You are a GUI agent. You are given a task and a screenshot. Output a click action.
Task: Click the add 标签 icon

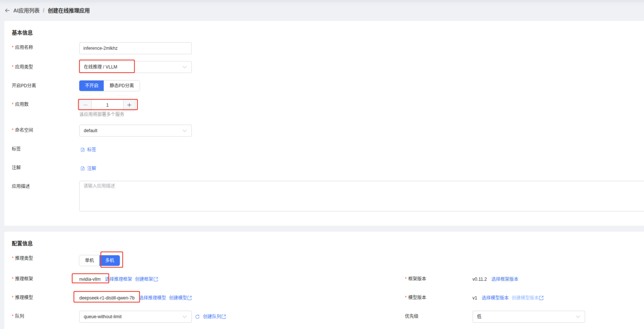[x=83, y=150]
